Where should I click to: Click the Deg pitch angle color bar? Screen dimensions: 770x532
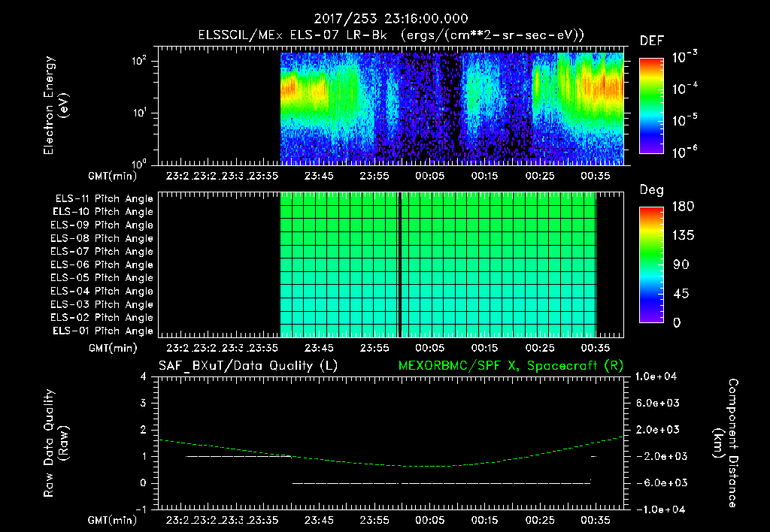pos(651,264)
